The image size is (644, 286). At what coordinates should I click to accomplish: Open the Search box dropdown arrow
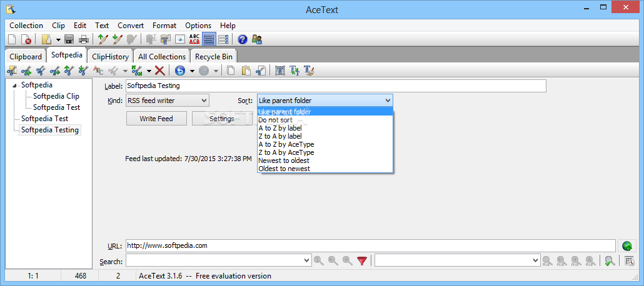point(307,260)
